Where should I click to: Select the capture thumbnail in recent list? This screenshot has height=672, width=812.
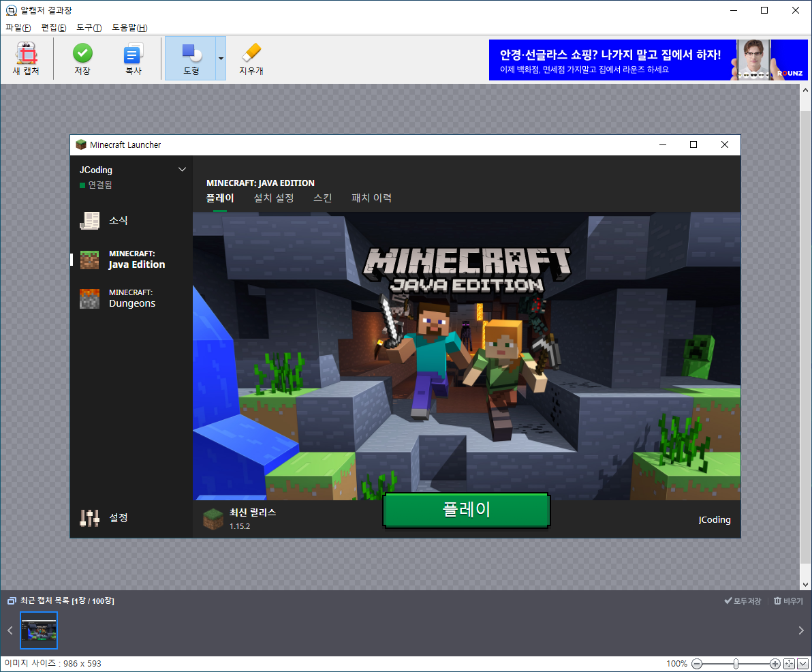[x=39, y=630]
